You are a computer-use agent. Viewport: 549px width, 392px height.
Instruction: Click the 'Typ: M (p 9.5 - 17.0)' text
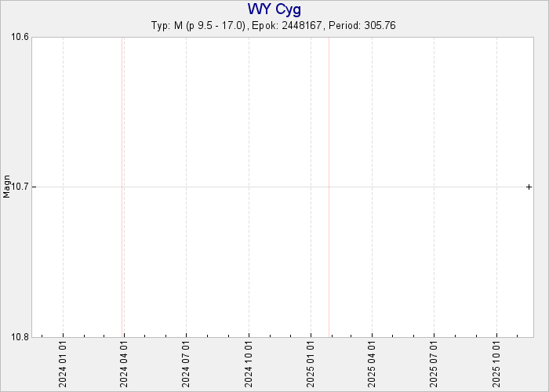point(199,25)
